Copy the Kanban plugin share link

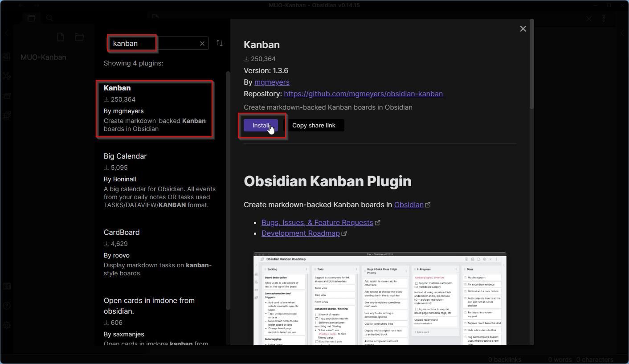click(x=314, y=125)
